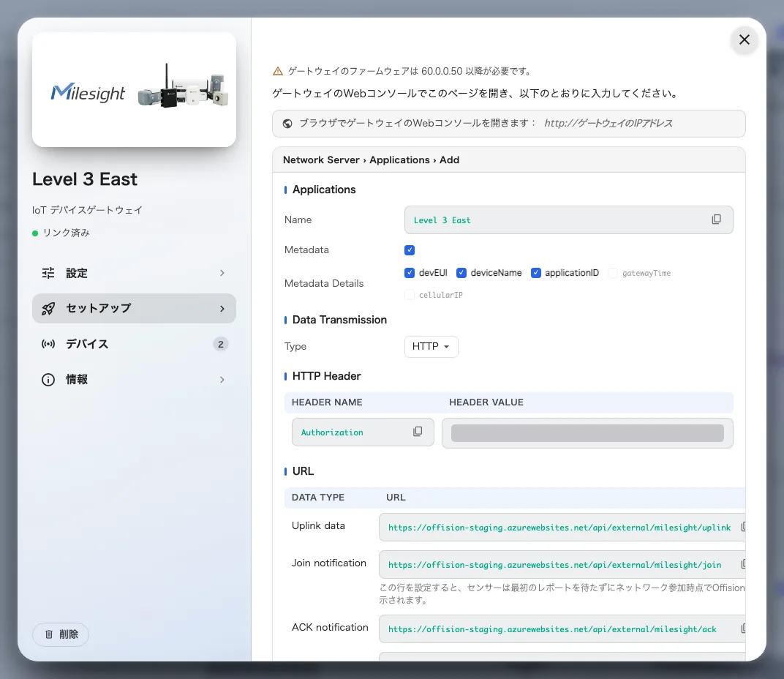Screen dimensions: 784x679
Task: Click the IoT デバイスゲートウェイ subtitle
Action: point(87,210)
